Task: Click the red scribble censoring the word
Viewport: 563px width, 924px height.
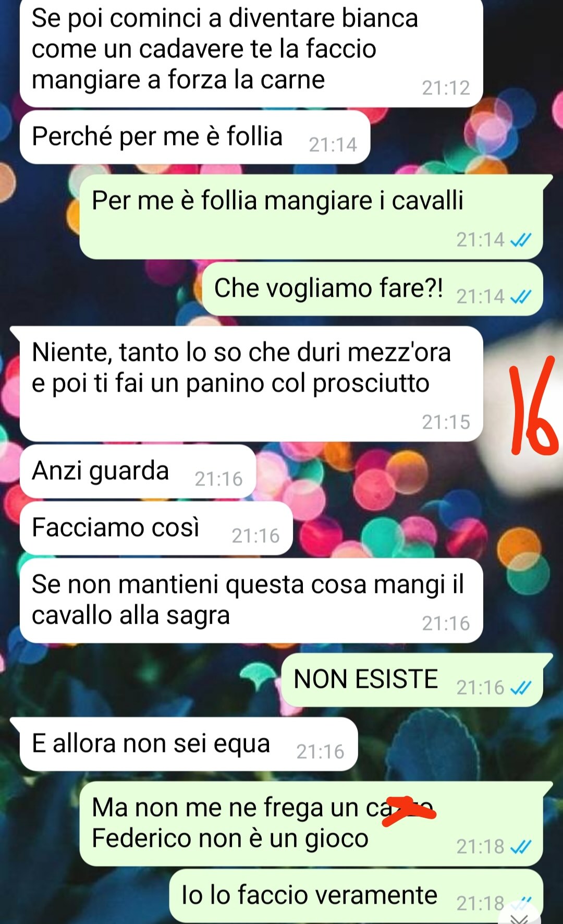Action: coord(409,812)
